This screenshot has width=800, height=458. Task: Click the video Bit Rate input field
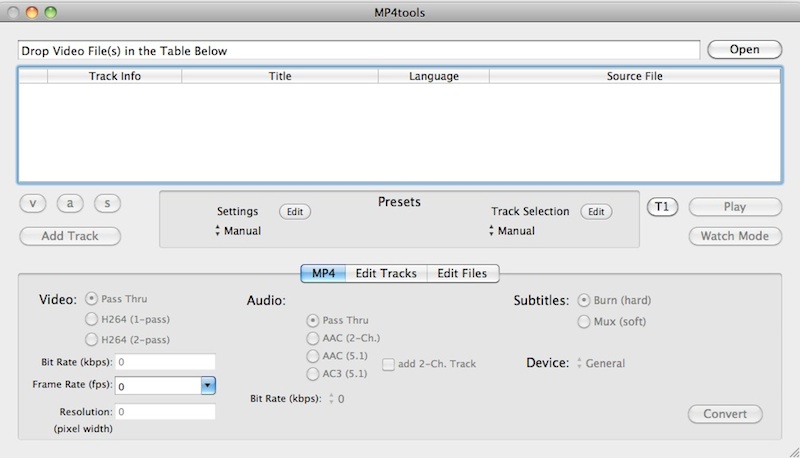point(165,361)
